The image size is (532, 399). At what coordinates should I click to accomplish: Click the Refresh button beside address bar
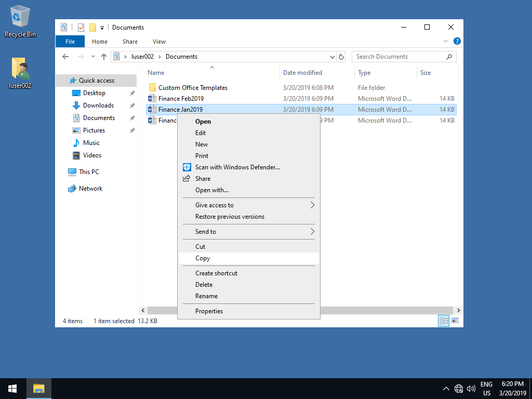tap(341, 57)
